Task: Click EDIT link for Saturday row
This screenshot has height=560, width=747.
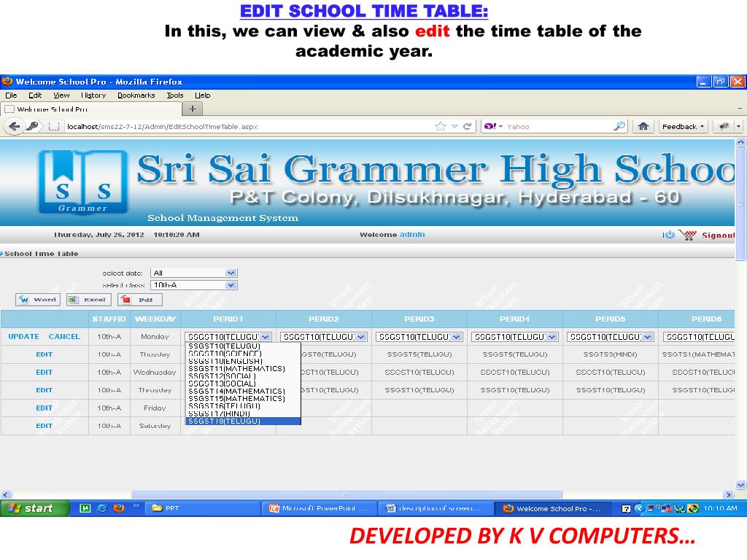Action: 44,426
